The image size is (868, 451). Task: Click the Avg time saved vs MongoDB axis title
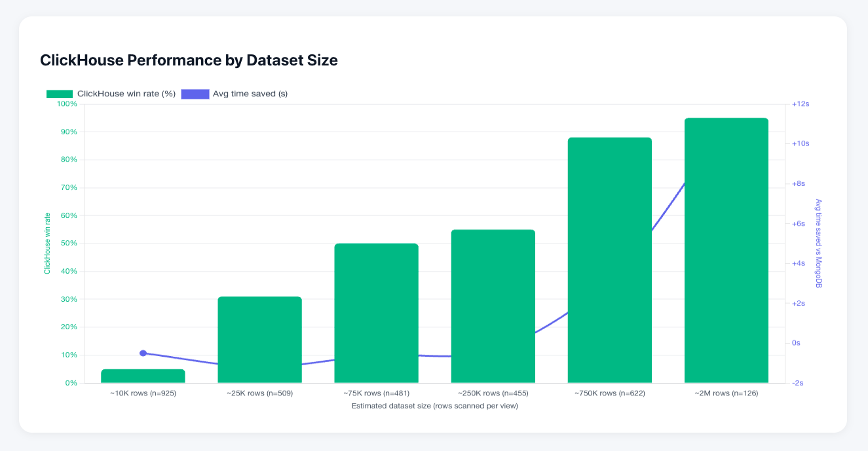818,244
